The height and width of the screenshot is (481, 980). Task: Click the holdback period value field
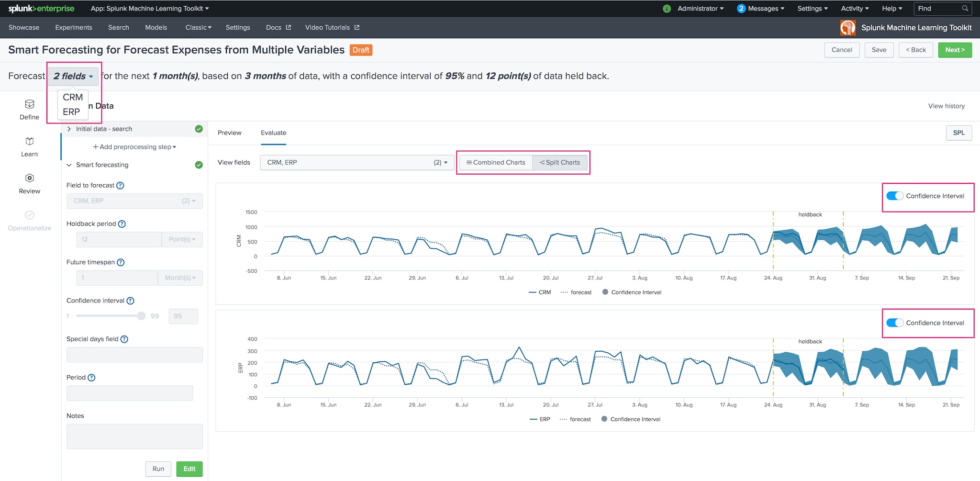point(119,239)
